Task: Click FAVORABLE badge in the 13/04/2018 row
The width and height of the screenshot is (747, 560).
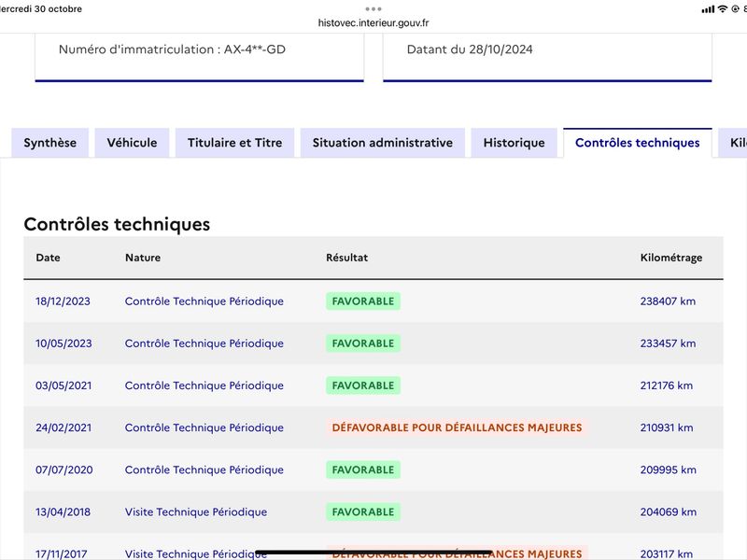Action: pos(363,511)
